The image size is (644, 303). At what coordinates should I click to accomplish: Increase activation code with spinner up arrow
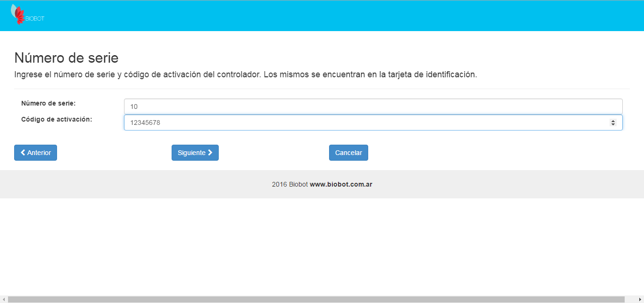613,121
